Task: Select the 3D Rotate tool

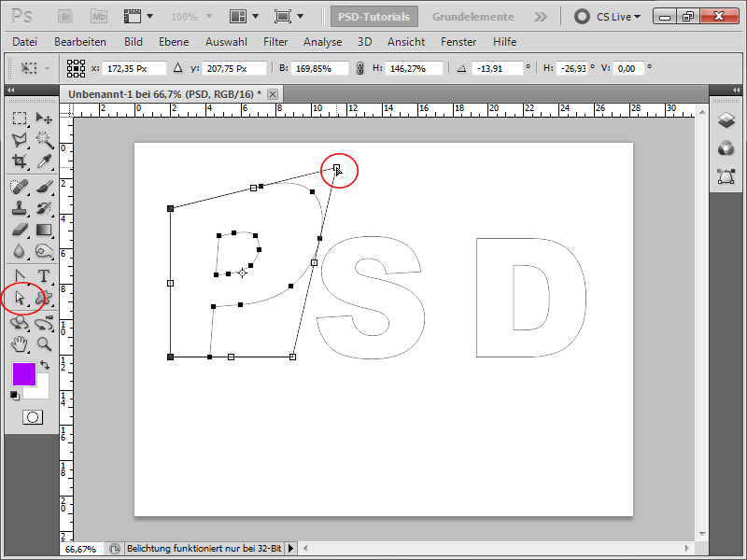Action: click(19, 323)
